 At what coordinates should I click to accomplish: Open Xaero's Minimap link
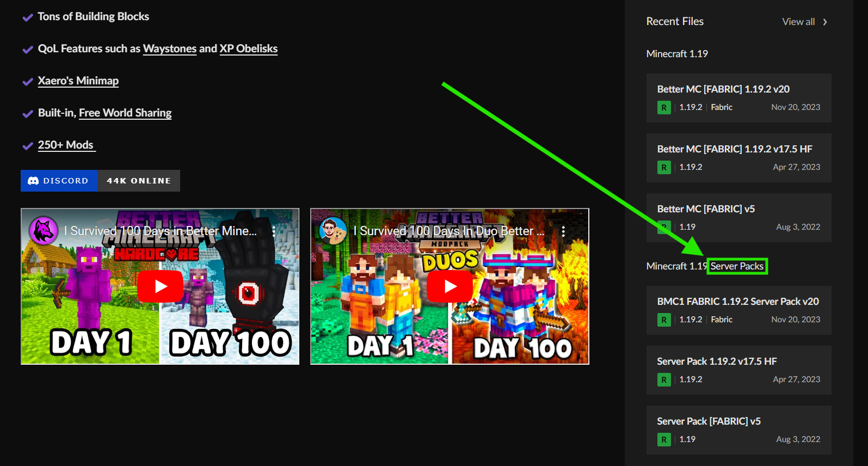pos(78,81)
